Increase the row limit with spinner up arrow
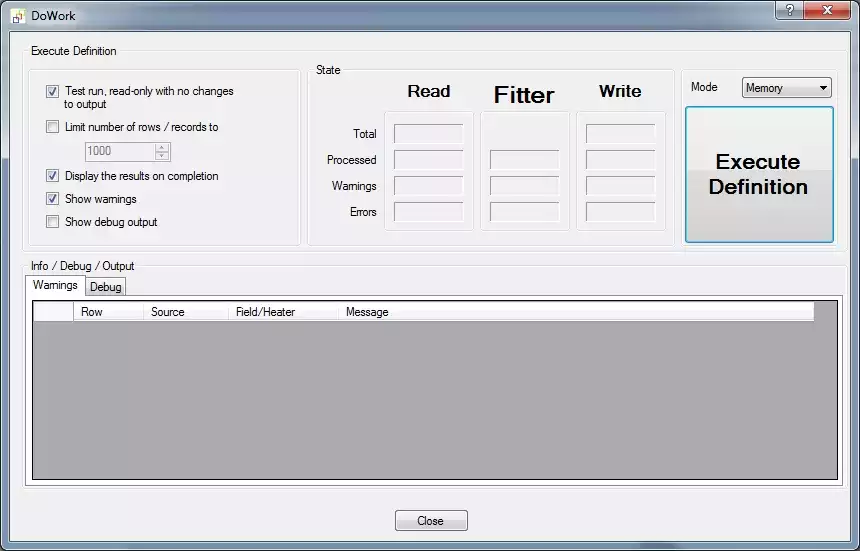The width and height of the screenshot is (860, 551). coord(162,147)
